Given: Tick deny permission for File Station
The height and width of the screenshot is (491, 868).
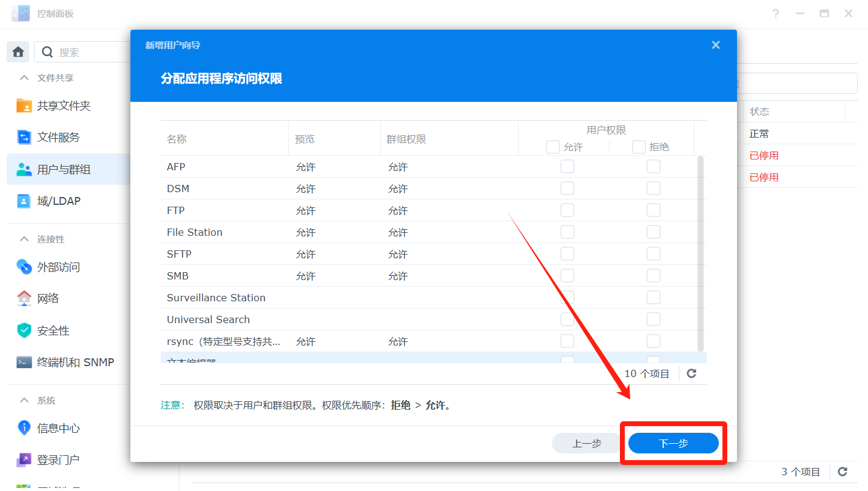Looking at the screenshot, I should pos(653,232).
